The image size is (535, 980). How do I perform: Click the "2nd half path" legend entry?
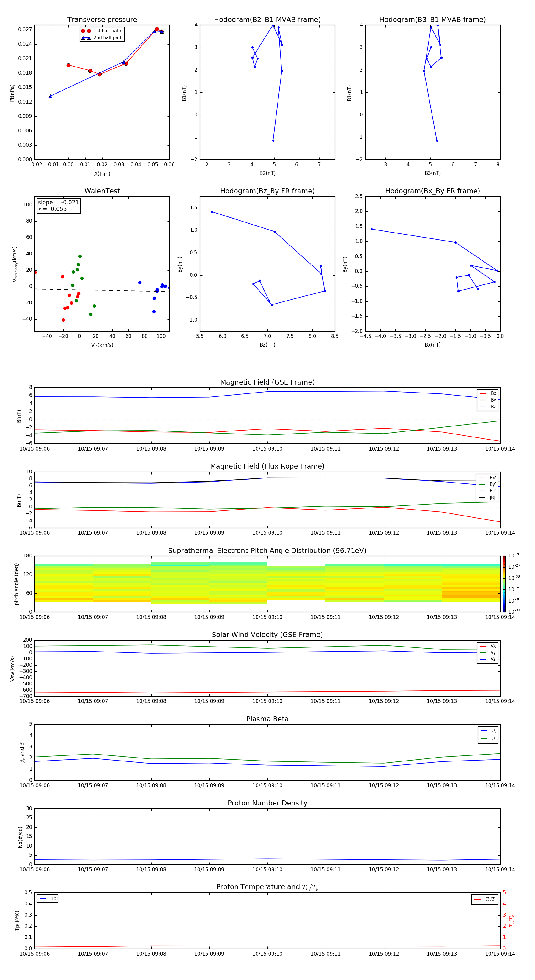102,38
